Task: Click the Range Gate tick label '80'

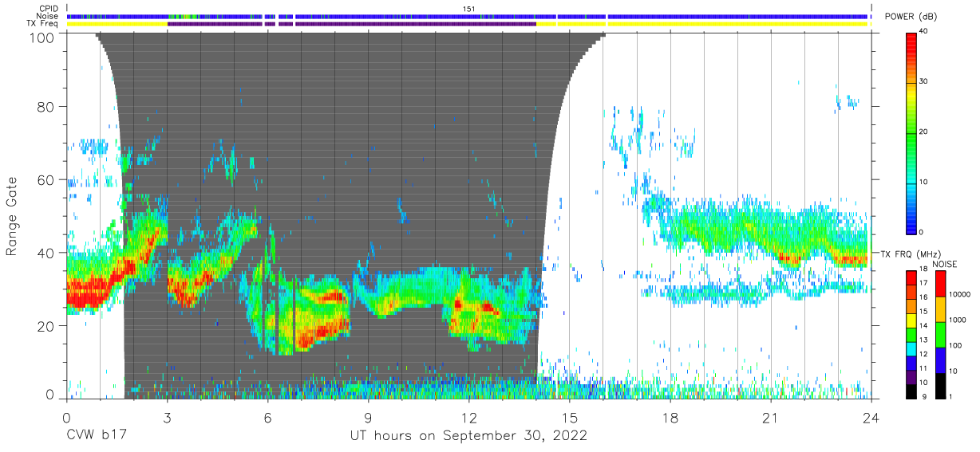Action: (x=46, y=107)
